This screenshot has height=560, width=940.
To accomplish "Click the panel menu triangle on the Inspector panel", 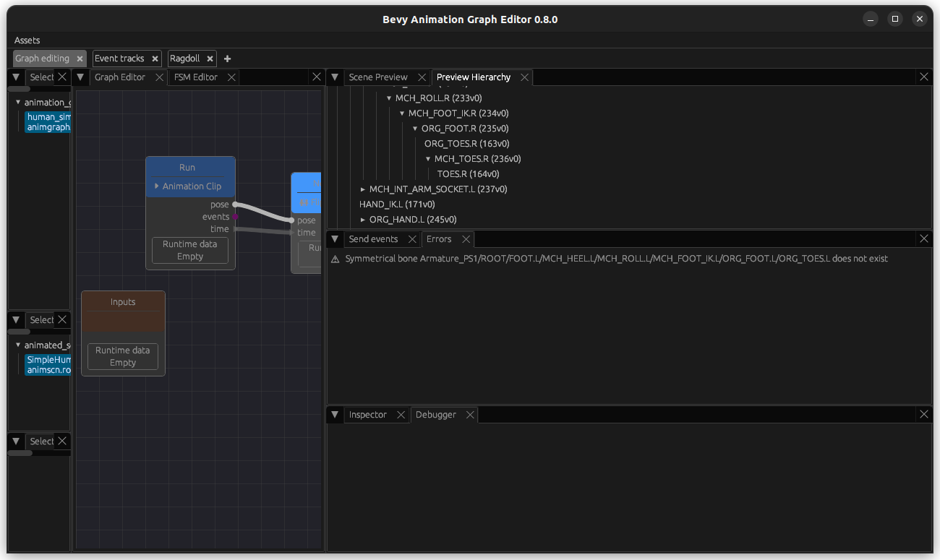I will coord(334,414).
